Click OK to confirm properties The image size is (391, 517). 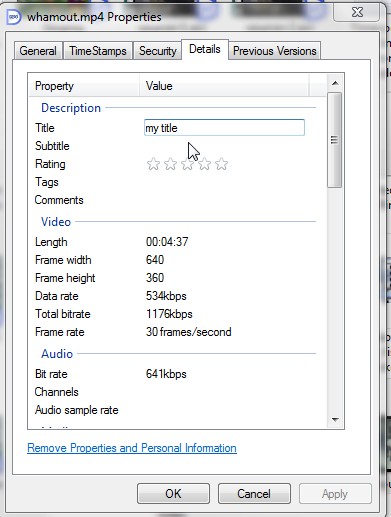tap(173, 494)
